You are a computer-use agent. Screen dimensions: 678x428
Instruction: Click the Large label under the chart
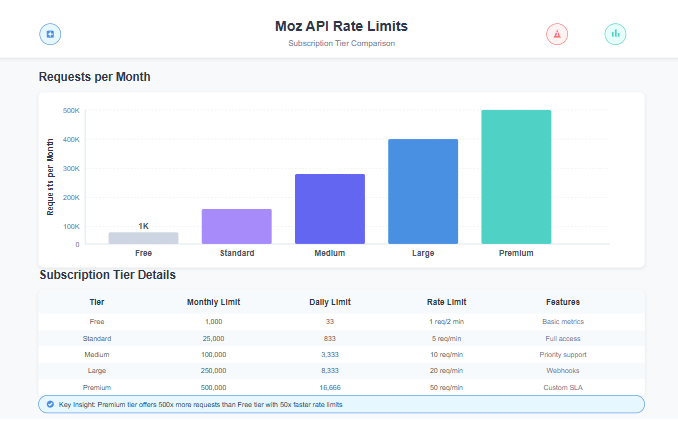tap(423, 253)
